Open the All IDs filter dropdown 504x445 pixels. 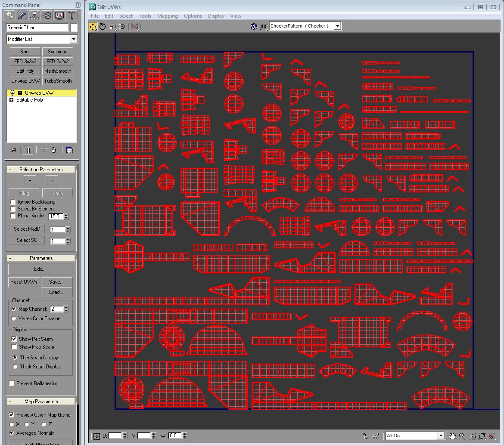click(441, 436)
